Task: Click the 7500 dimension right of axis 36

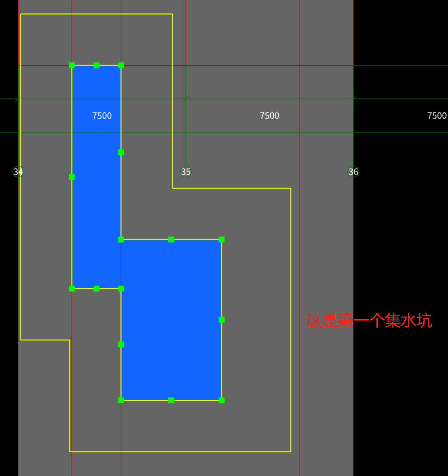Action: tap(437, 116)
